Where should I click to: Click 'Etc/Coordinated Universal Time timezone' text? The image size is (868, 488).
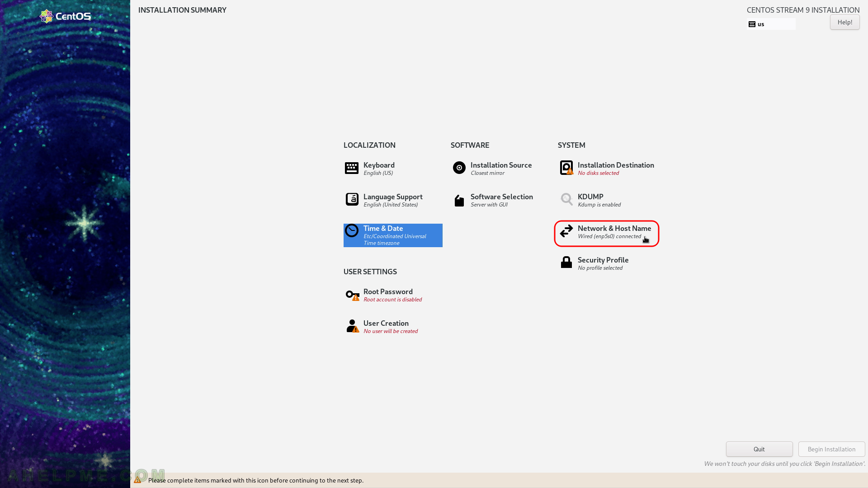(x=395, y=239)
